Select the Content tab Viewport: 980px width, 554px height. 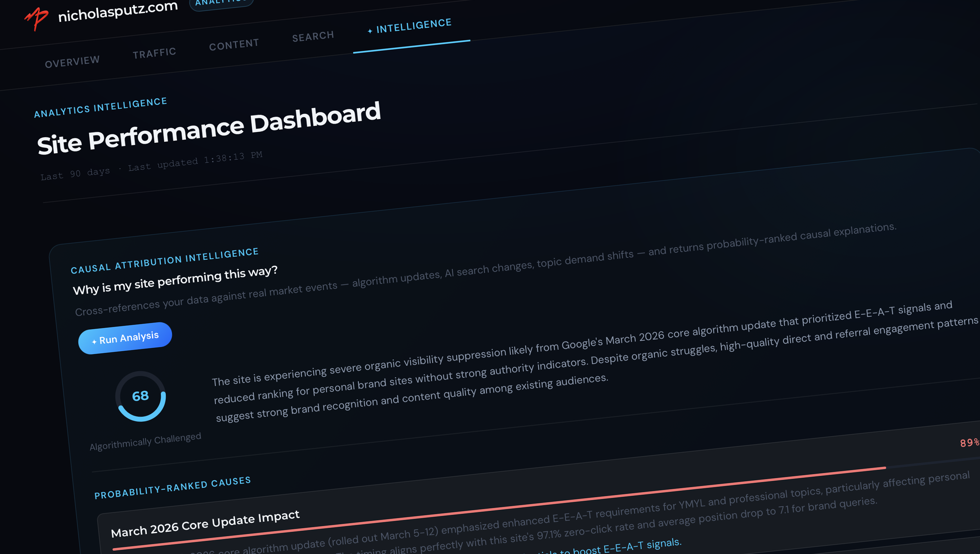pyautogui.click(x=234, y=45)
